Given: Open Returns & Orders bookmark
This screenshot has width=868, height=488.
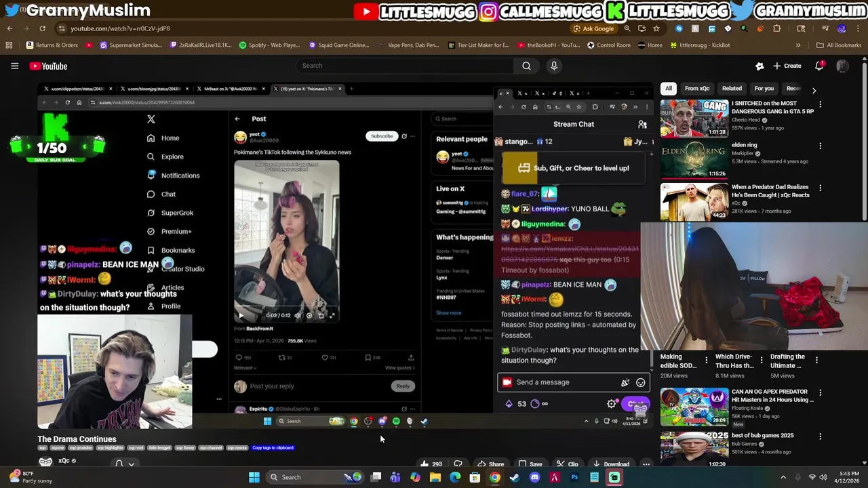Looking at the screenshot, I should [x=52, y=45].
